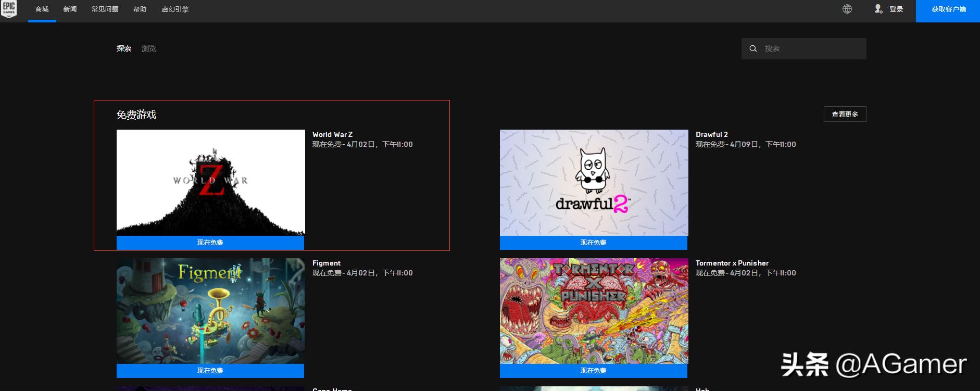Click the Tormentor x Punisher title text
The width and height of the screenshot is (980, 391).
coord(732,263)
